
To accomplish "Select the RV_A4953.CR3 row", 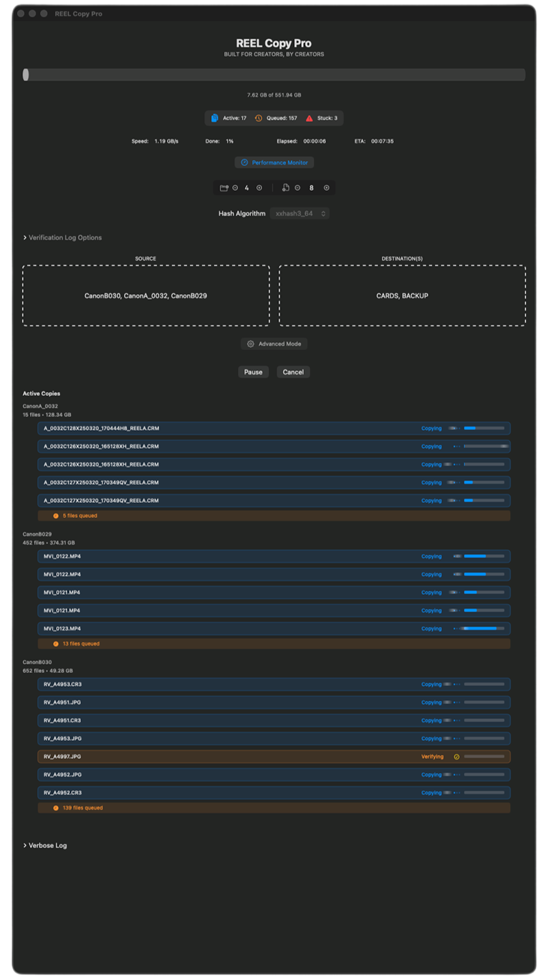I will coord(274,684).
